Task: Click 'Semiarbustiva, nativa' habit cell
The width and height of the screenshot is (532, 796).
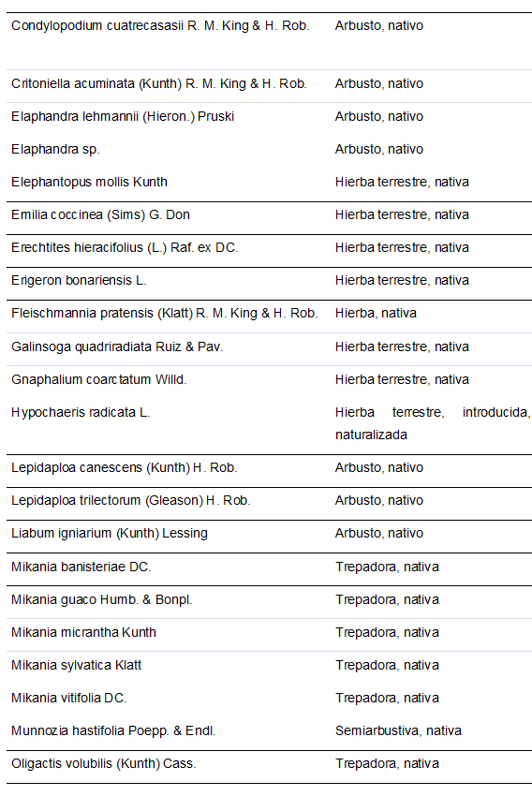Action: click(x=398, y=731)
